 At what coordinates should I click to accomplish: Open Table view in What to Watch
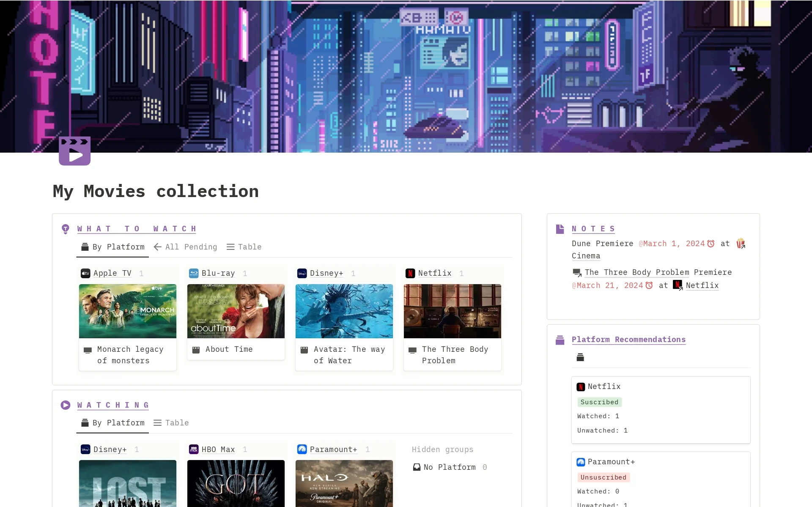coord(244,247)
